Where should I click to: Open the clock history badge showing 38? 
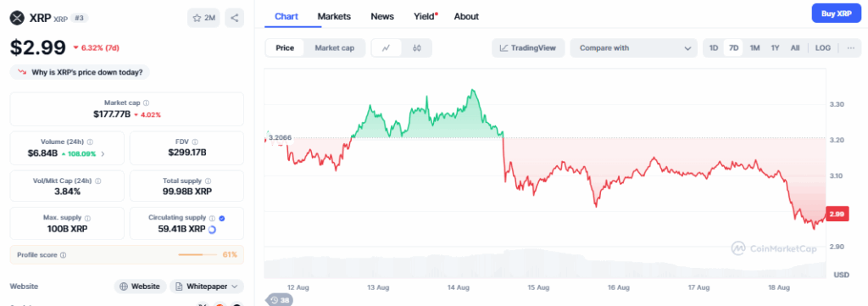point(280,300)
